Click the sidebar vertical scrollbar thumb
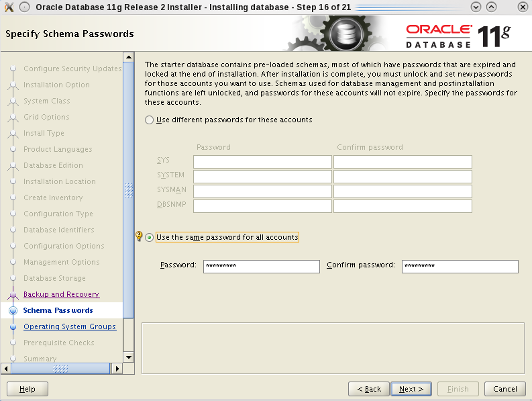The width and height of the screenshot is (532, 401). pos(129,190)
